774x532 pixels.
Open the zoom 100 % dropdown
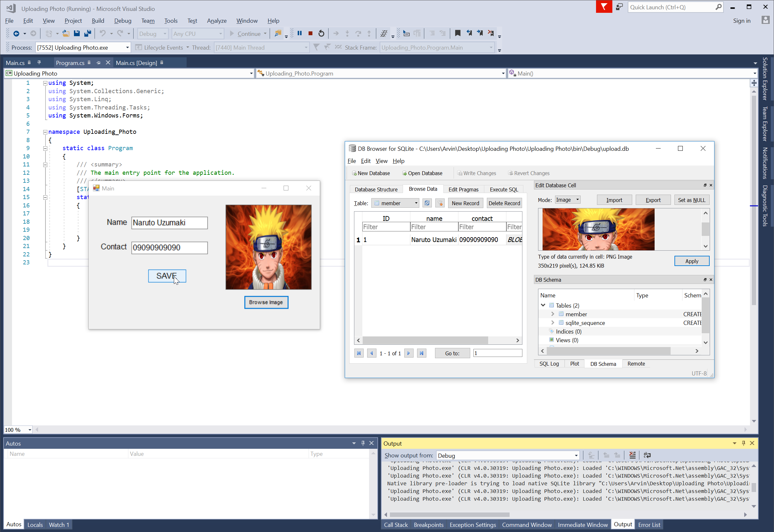(30, 430)
